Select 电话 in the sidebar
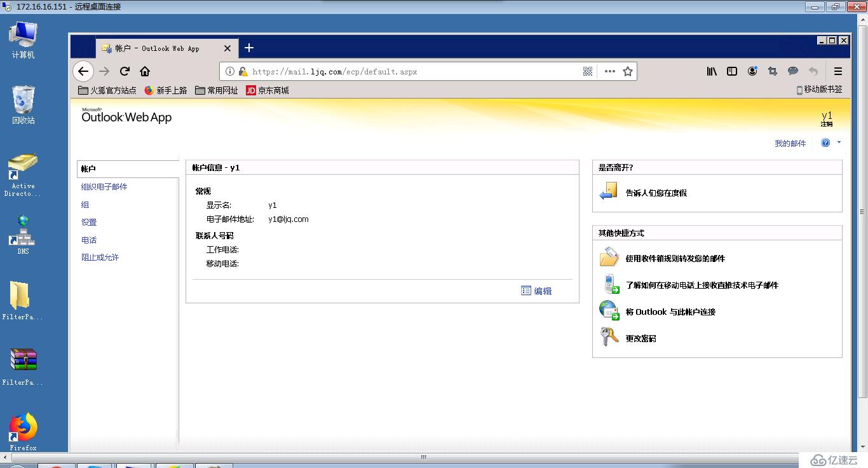The width and height of the screenshot is (868, 468). coord(89,240)
